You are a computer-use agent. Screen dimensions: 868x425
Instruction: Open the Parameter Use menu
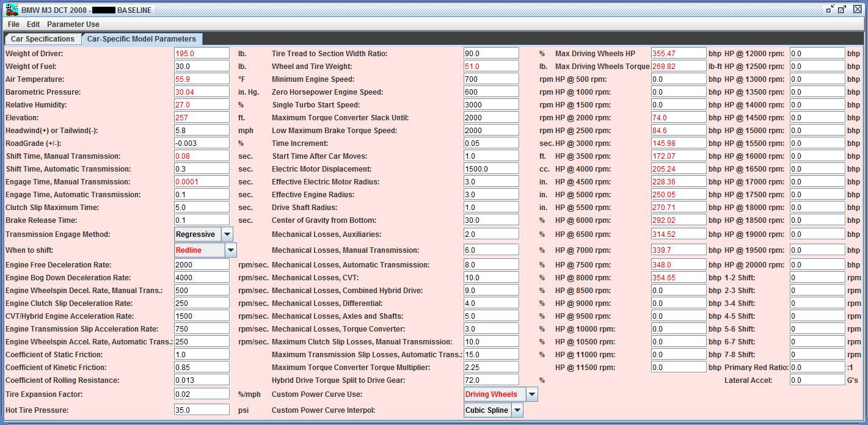(73, 24)
